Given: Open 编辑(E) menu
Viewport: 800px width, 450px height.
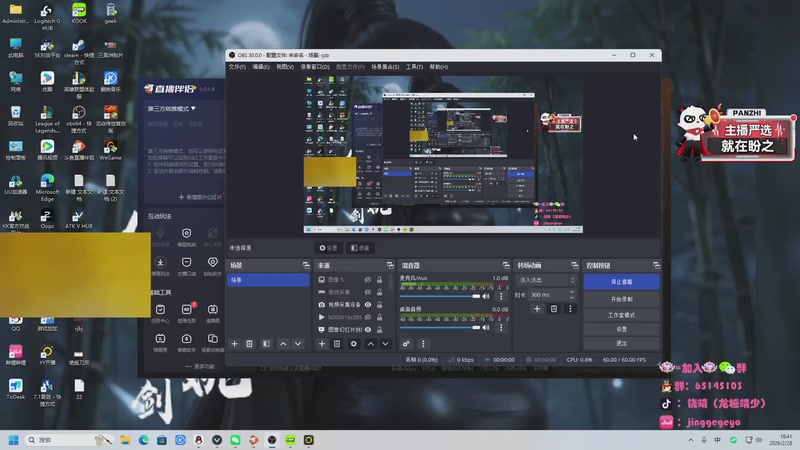Looking at the screenshot, I should tap(261, 67).
